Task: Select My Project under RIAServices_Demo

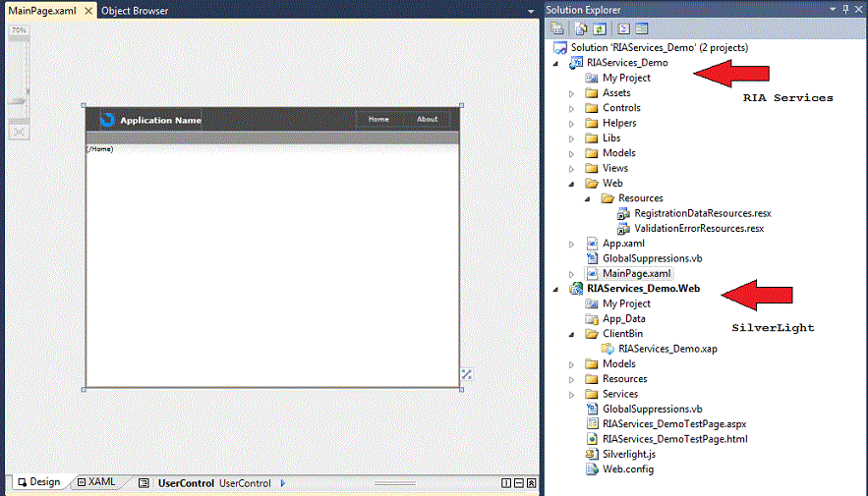Action: (x=626, y=78)
